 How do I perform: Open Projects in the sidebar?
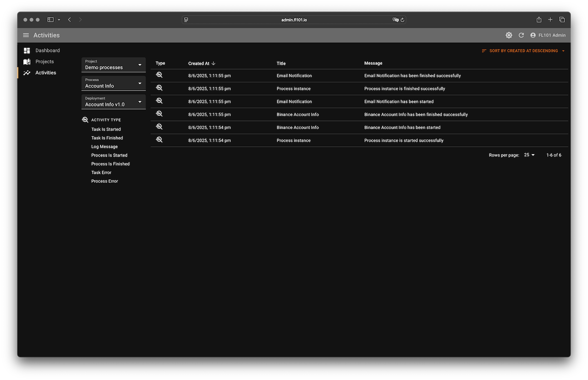45,61
